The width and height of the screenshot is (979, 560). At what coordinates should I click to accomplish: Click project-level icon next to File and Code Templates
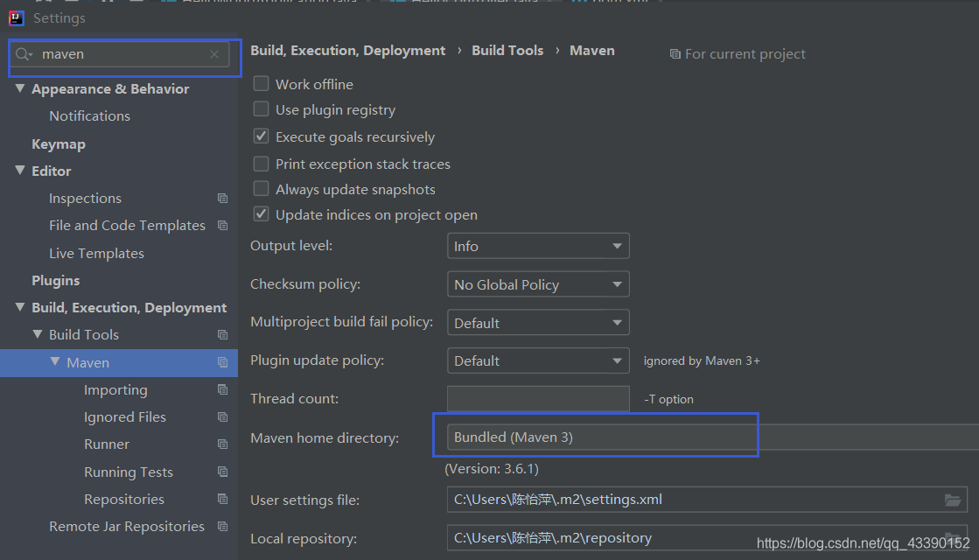tap(222, 226)
